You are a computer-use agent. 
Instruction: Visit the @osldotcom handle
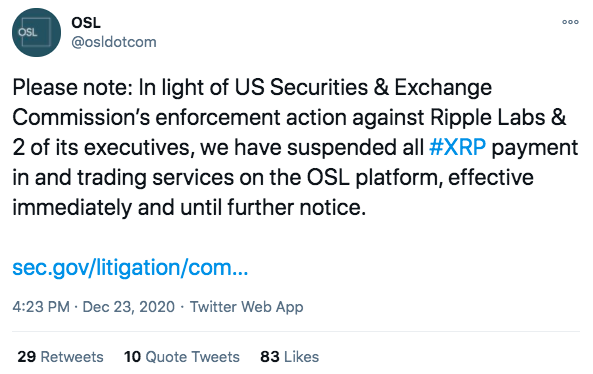(x=114, y=42)
